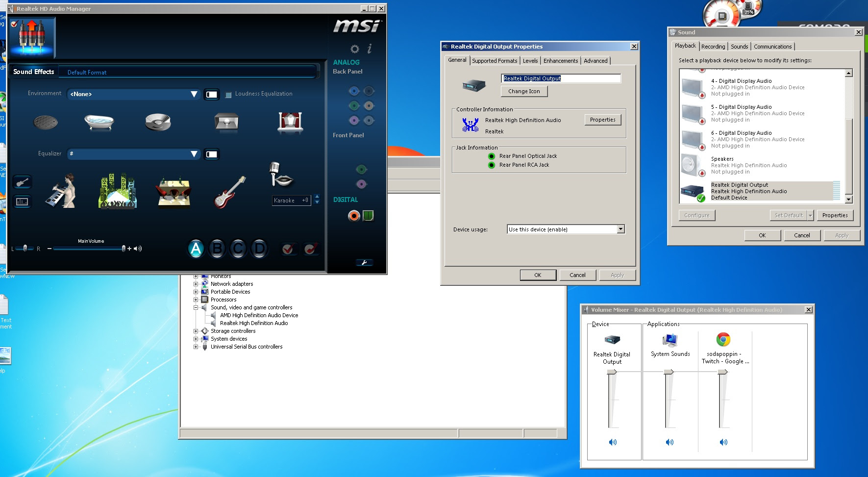Choose the Rock equalizer guitar icon
Image resolution: width=868 pixels, height=477 pixels.
click(229, 192)
